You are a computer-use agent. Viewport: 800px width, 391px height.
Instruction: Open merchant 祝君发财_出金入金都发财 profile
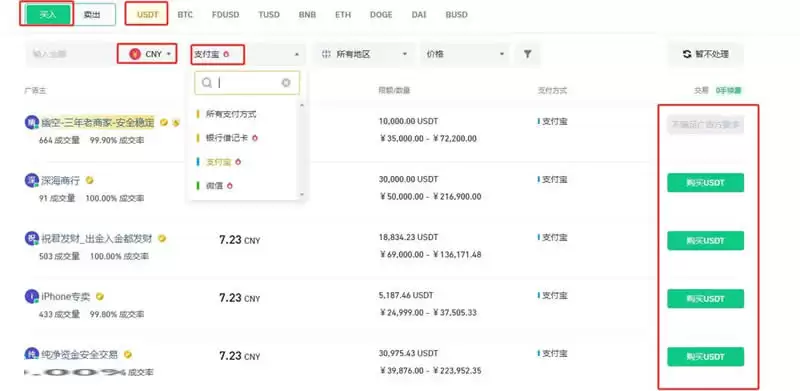(96, 238)
